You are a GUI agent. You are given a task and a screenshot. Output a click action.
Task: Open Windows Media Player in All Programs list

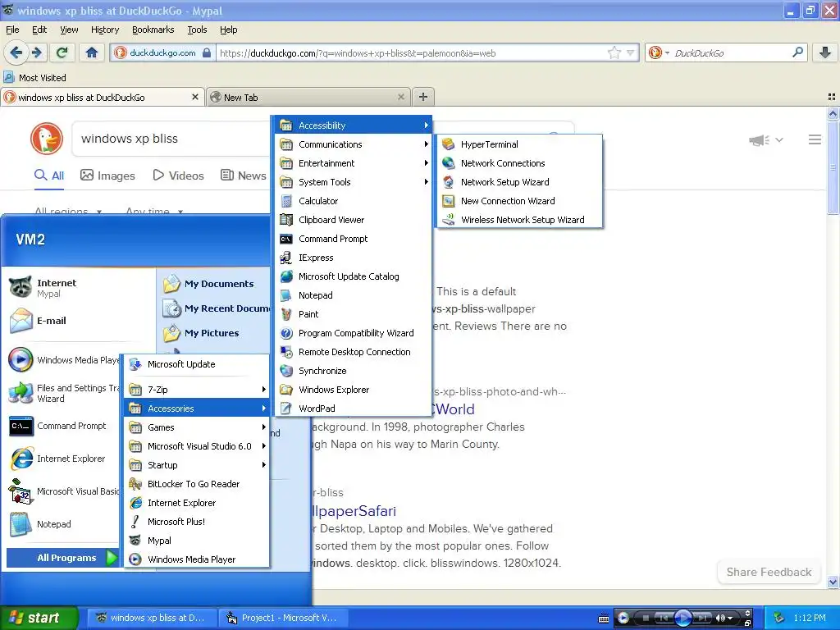tap(196, 559)
